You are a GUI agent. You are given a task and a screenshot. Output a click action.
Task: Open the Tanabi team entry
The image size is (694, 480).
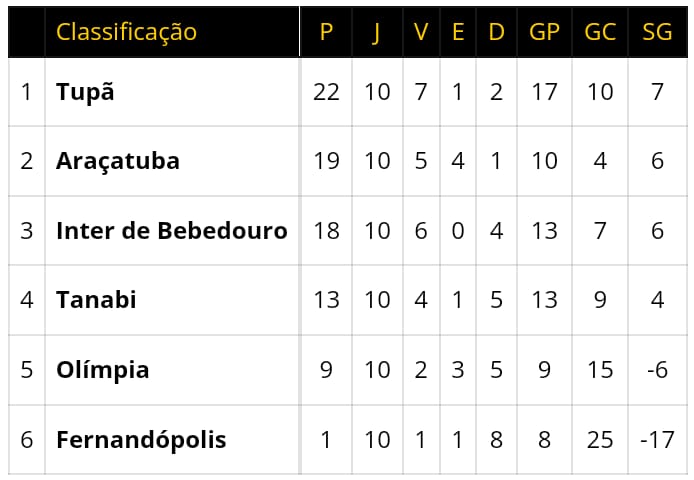pos(96,300)
